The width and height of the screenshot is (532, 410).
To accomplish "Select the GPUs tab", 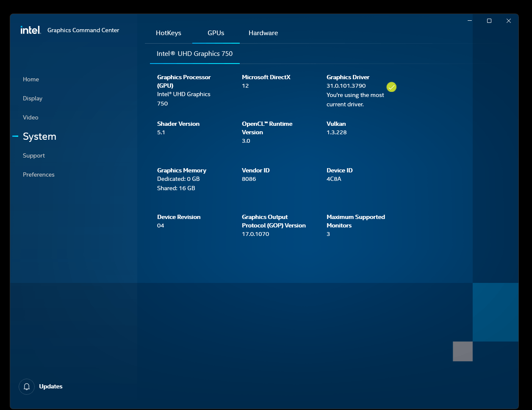I will (x=216, y=33).
